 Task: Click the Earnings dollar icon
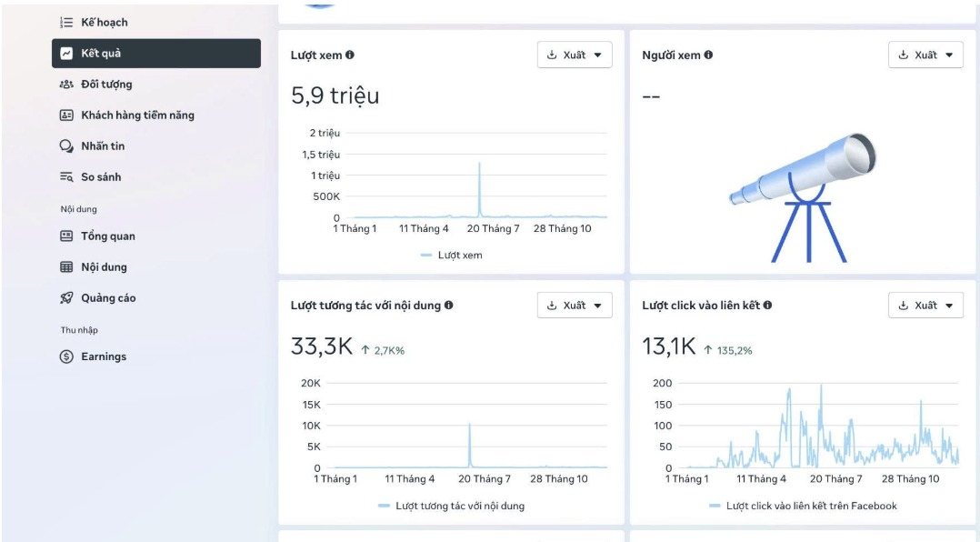(66, 356)
